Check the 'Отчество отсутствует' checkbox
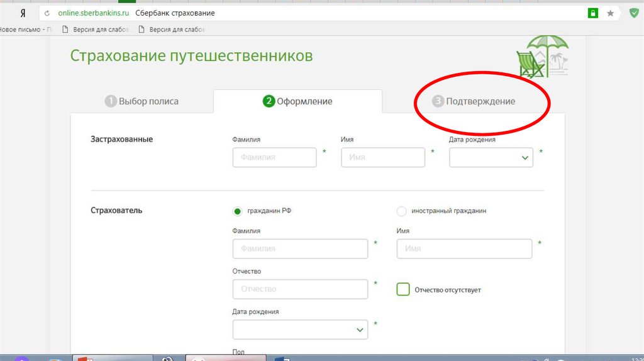Screen dimensions: 644x361 (x=403, y=289)
